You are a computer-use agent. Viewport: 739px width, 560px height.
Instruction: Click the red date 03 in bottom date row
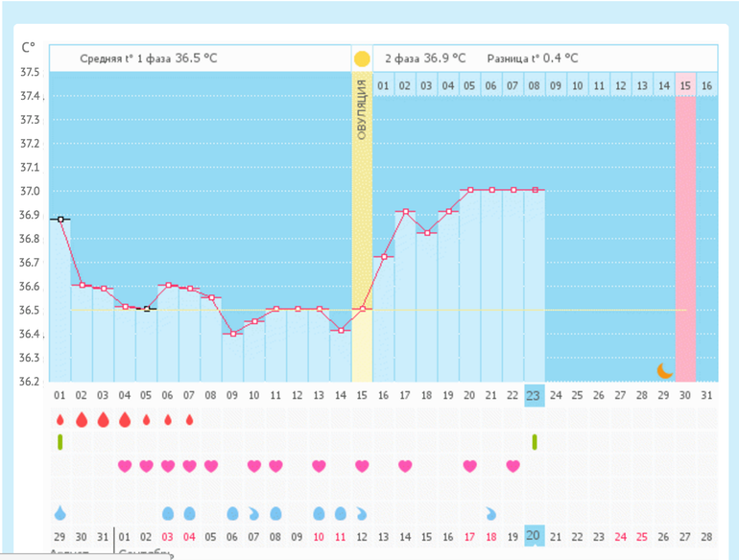[167, 536]
